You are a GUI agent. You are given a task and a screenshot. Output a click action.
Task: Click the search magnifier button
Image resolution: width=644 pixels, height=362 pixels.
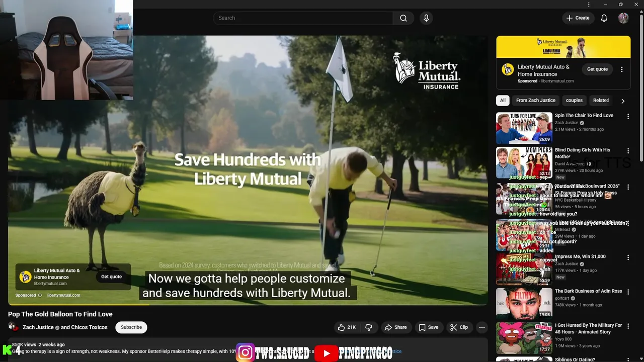(x=404, y=18)
